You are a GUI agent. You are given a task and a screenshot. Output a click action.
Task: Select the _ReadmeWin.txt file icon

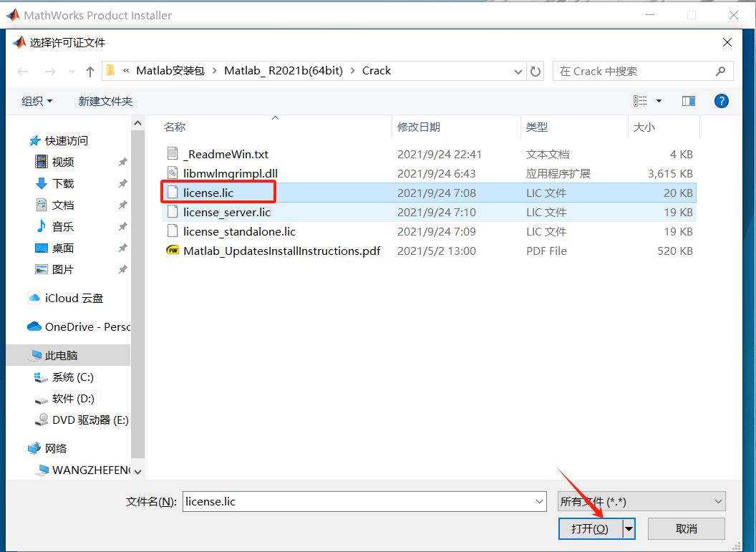point(173,154)
